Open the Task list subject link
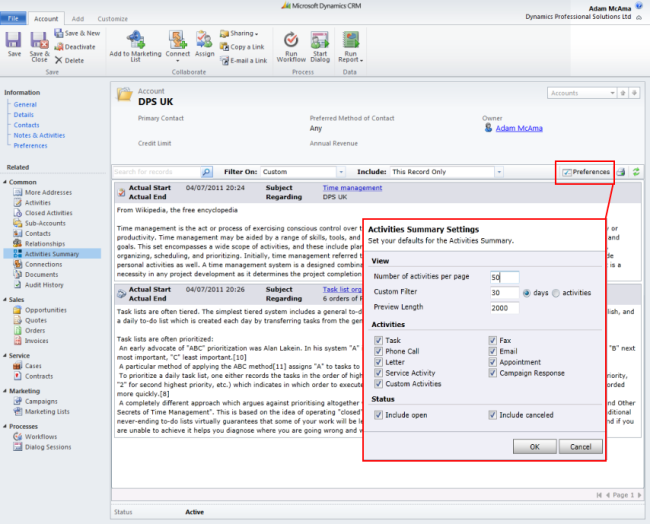The height and width of the screenshot is (524, 650). [x=342, y=289]
